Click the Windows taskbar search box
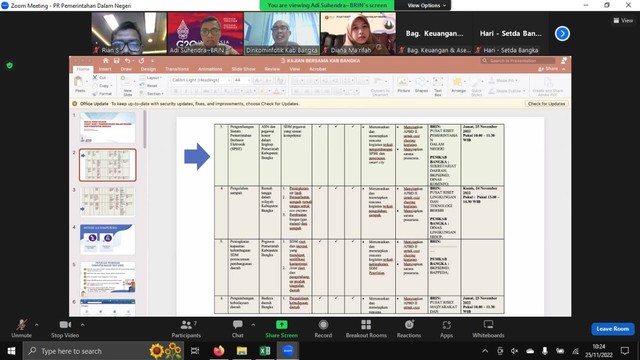This screenshot has height=360, width=640. 87,351
